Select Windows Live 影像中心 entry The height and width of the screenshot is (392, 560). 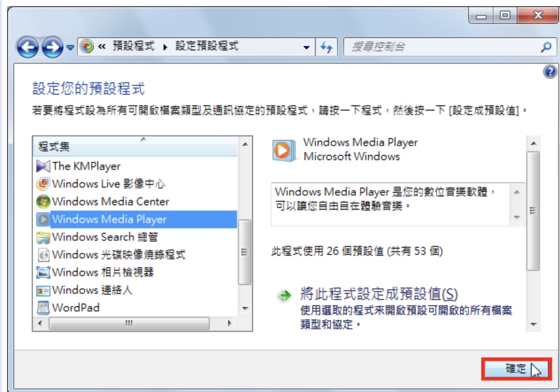tap(109, 184)
